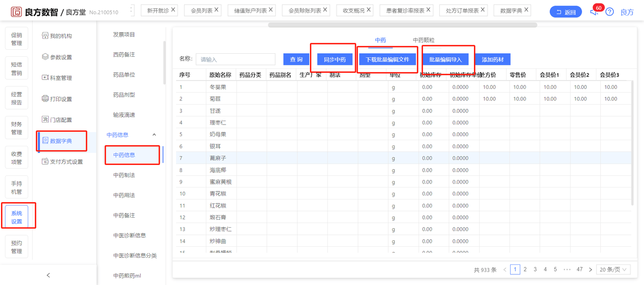Go to next page arrow

[590, 270]
